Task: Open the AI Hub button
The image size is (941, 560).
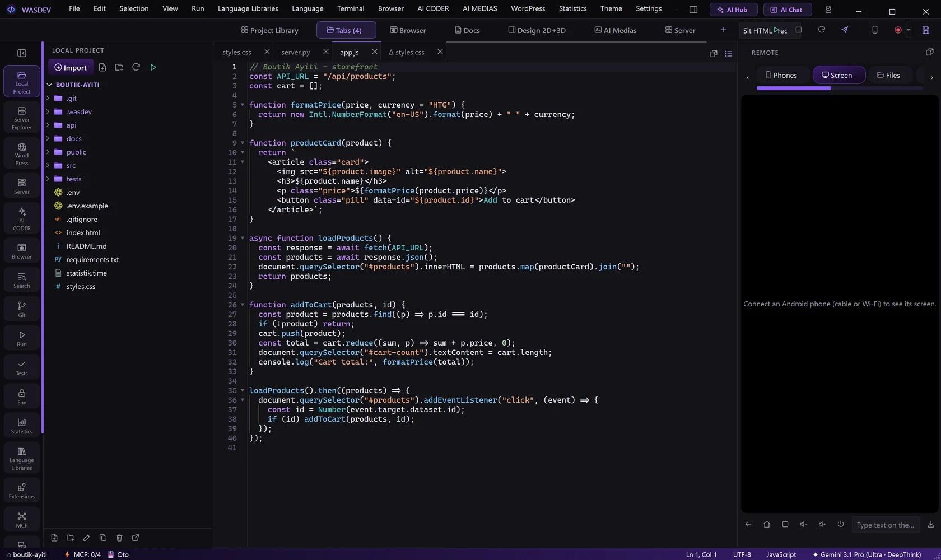Action: [733, 10]
